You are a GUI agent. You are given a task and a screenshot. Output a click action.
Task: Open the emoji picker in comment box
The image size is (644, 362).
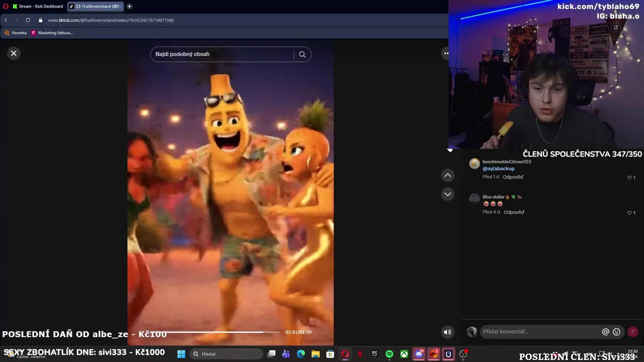click(616, 332)
